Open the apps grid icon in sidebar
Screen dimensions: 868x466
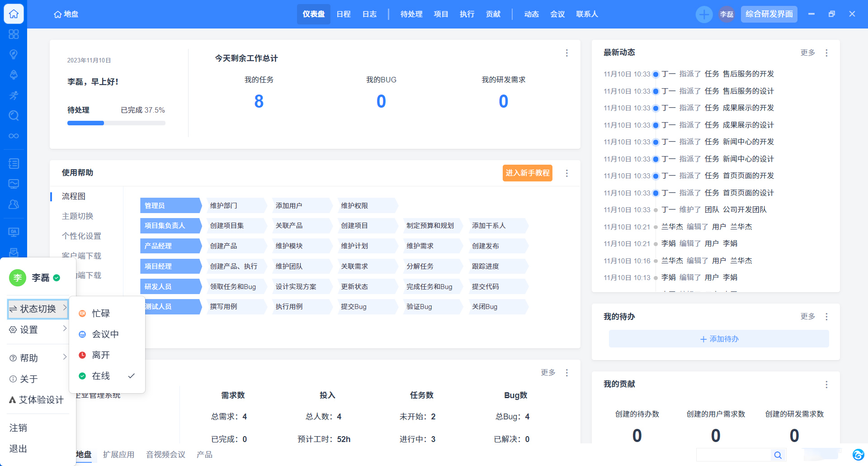point(14,34)
